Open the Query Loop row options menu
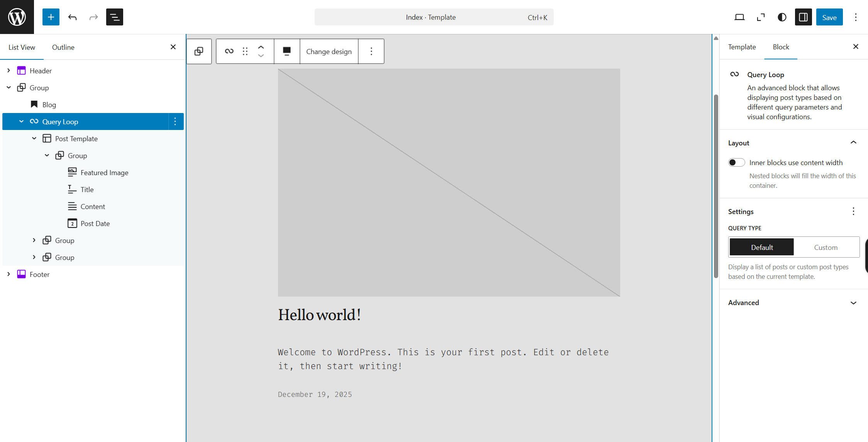This screenshot has height=442, width=868. (x=175, y=121)
